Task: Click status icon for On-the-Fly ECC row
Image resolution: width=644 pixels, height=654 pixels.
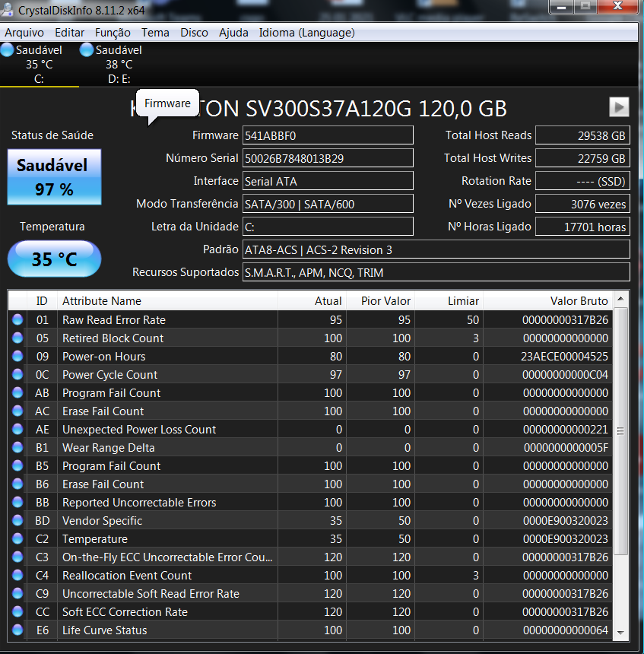Action: [17, 557]
